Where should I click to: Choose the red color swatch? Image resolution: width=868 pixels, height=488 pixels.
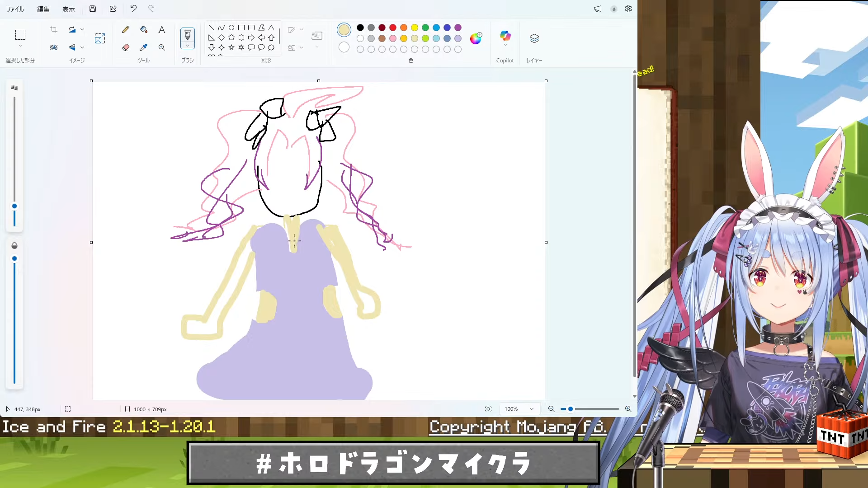click(x=392, y=28)
